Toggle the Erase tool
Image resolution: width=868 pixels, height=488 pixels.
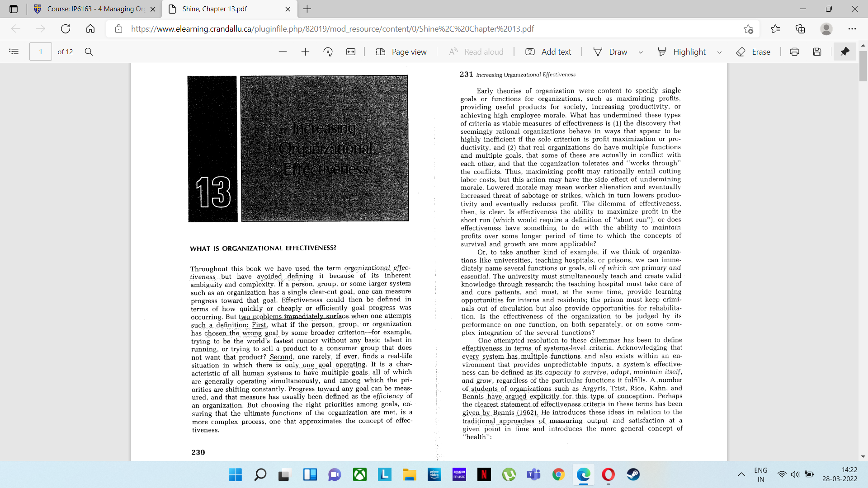(x=754, y=52)
